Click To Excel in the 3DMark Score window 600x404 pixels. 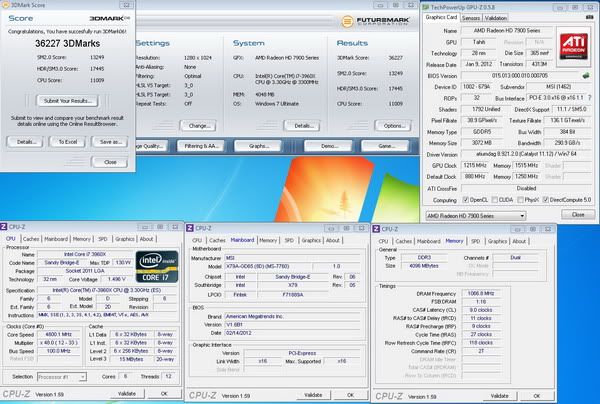click(x=68, y=142)
